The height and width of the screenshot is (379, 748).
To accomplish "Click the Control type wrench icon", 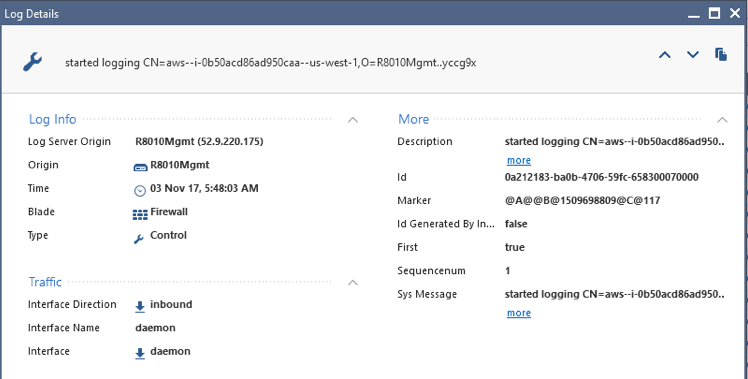I will pos(139,239).
